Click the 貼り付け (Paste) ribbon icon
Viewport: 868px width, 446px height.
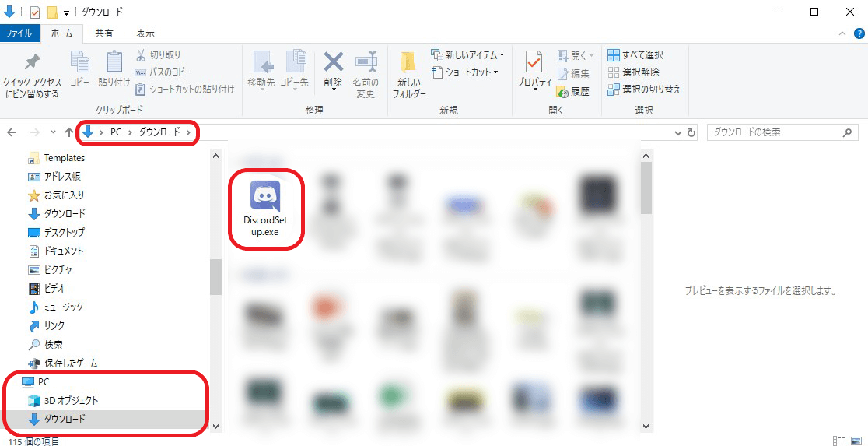[114, 62]
